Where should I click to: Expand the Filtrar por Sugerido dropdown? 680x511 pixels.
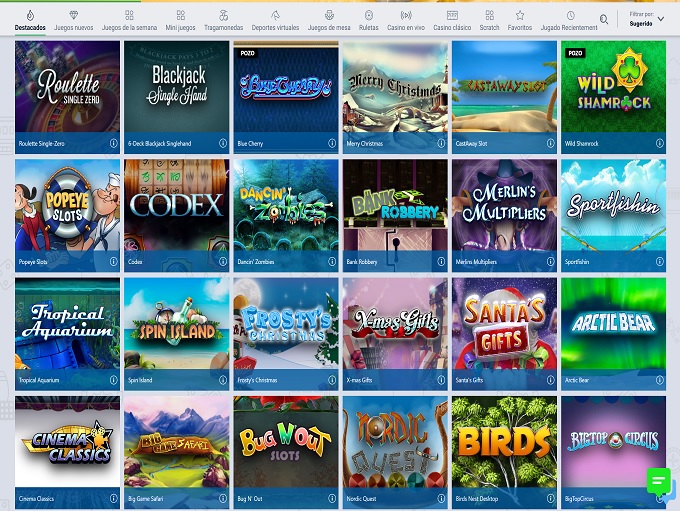click(647, 20)
